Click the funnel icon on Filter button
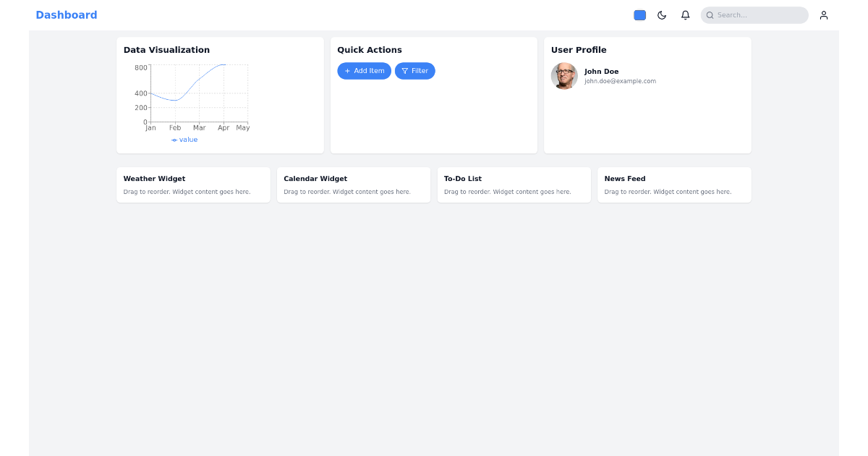 click(x=404, y=71)
